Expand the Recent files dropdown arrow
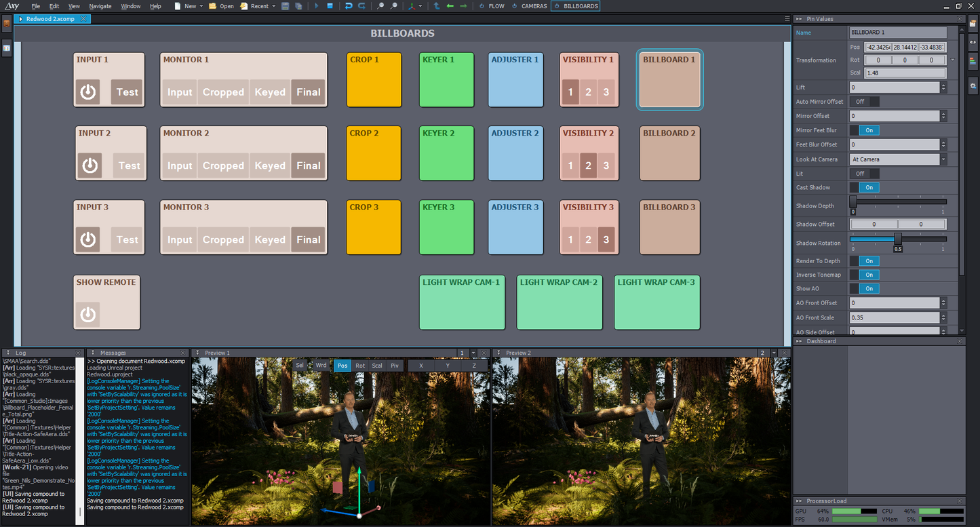The height and width of the screenshot is (527, 980). click(x=273, y=6)
